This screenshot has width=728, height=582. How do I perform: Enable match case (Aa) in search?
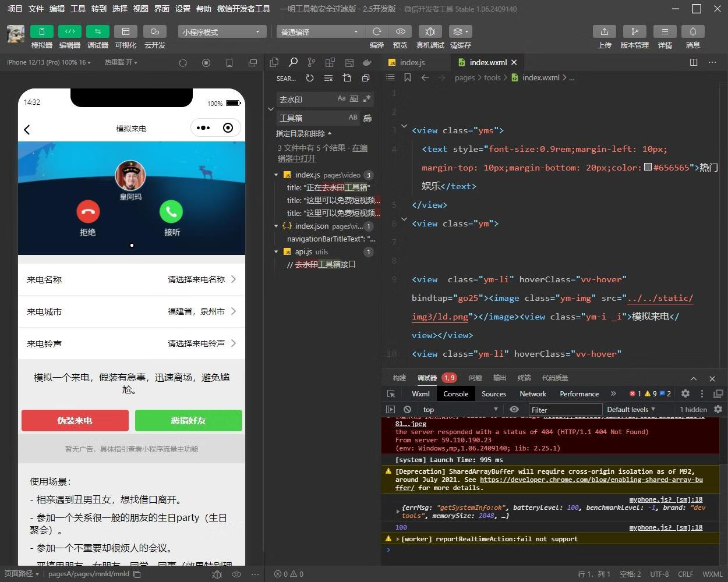340,99
